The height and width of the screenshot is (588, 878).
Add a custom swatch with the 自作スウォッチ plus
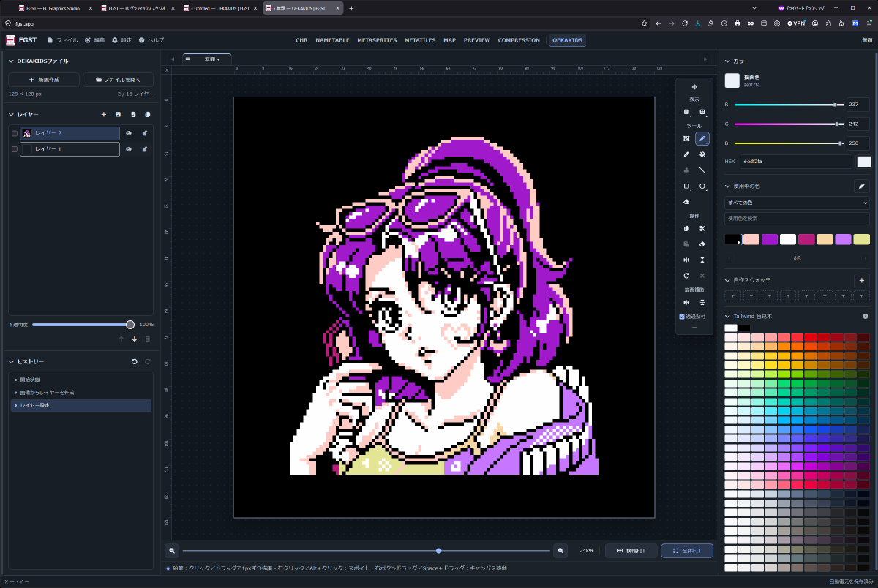(861, 280)
